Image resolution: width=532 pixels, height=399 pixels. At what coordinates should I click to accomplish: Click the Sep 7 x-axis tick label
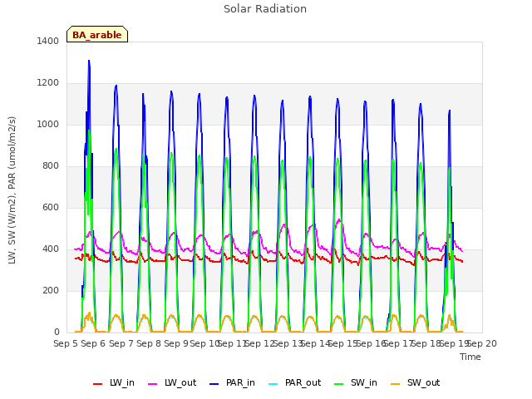[x=121, y=344]
